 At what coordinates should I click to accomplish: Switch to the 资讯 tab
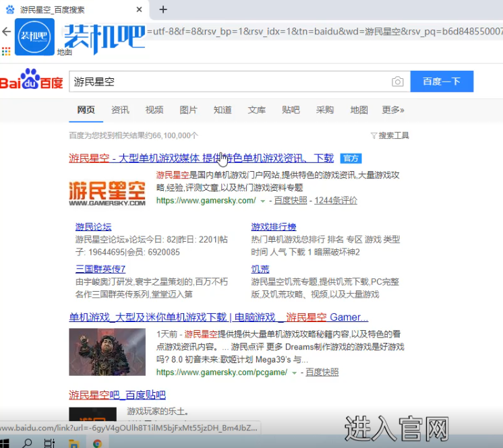tap(120, 110)
